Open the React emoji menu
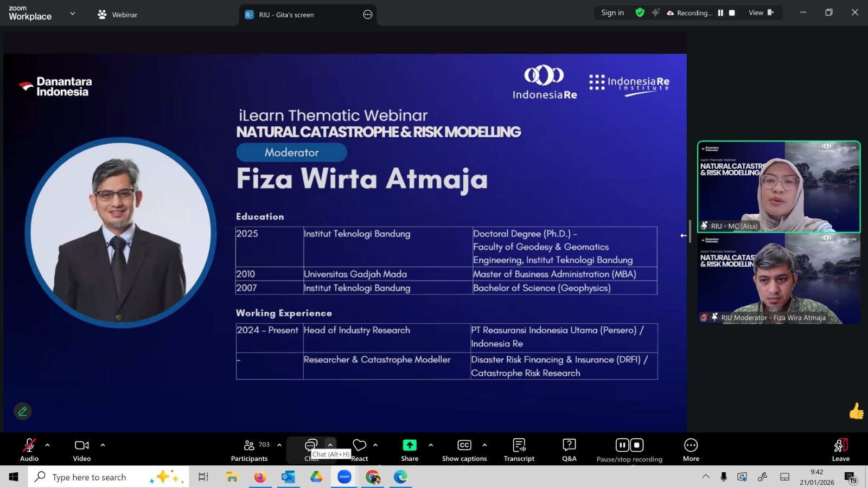 359,450
